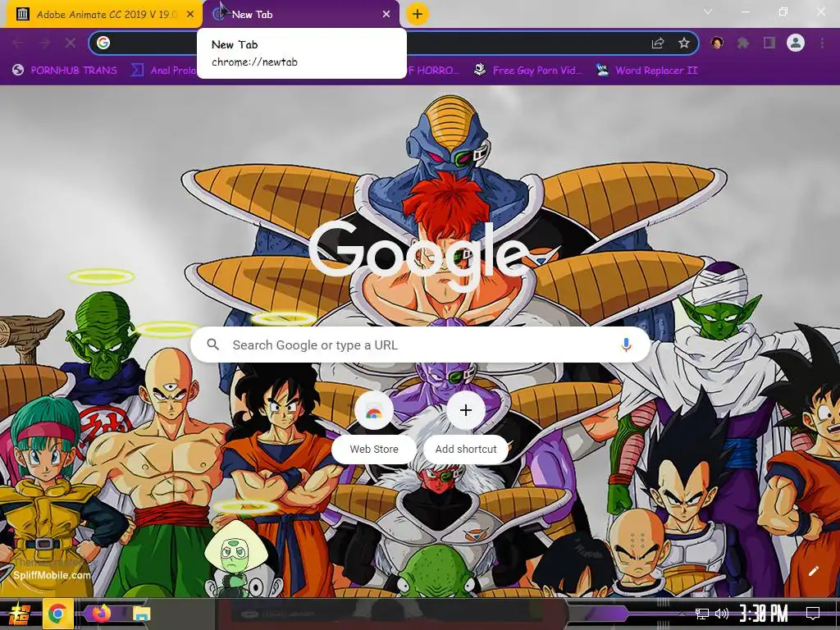Open the Extensions puzzle piece menu

743,43
